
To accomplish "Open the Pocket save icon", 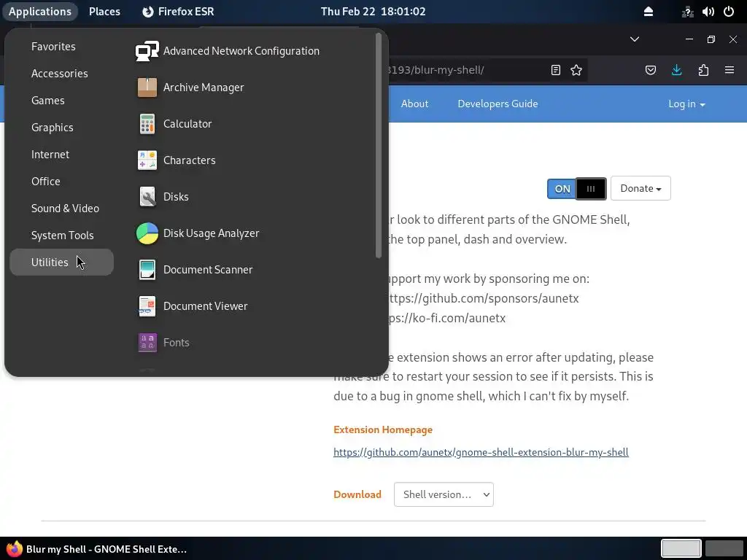I will point(650,70).
